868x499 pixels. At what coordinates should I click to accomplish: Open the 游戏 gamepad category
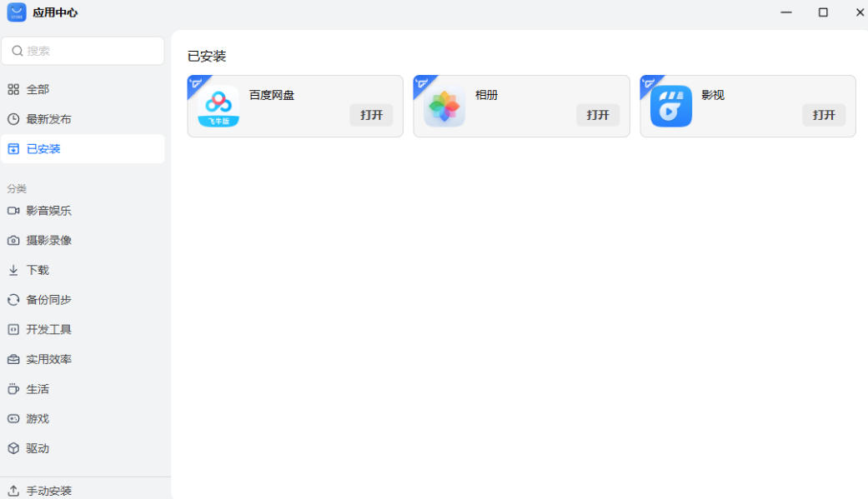pyautogui.click(x=13, y=419)
